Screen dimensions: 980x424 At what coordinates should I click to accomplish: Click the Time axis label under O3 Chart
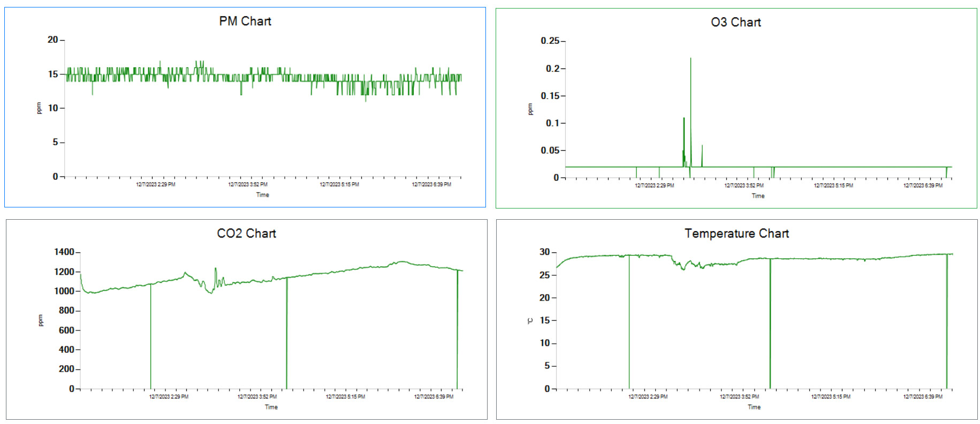[x=758, y=196]
